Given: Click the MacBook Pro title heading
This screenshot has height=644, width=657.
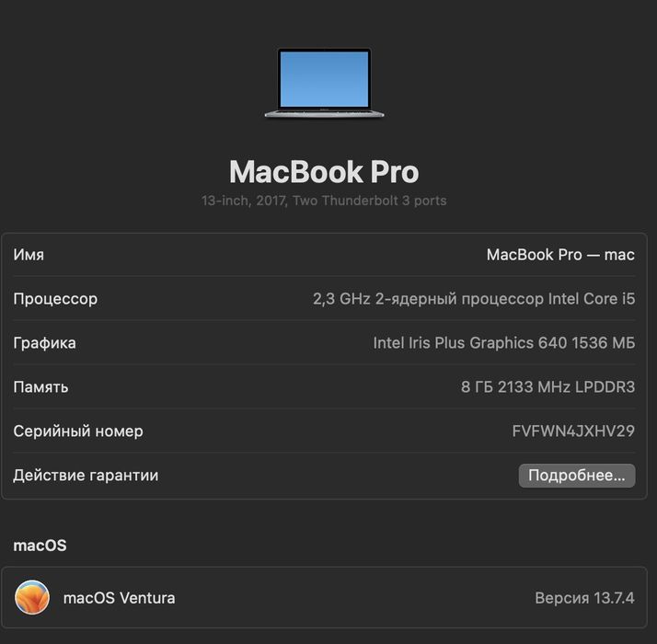Looking at the screenshot, I should point(324,172).
